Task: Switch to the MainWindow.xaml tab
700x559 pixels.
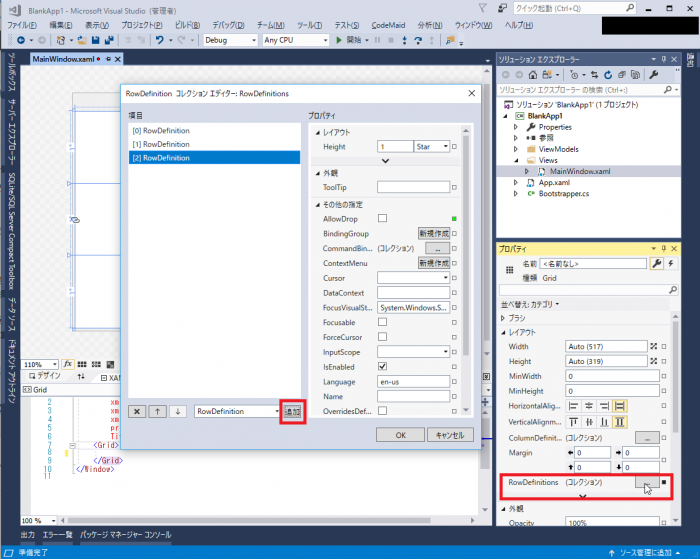Action: click(66, 59)
